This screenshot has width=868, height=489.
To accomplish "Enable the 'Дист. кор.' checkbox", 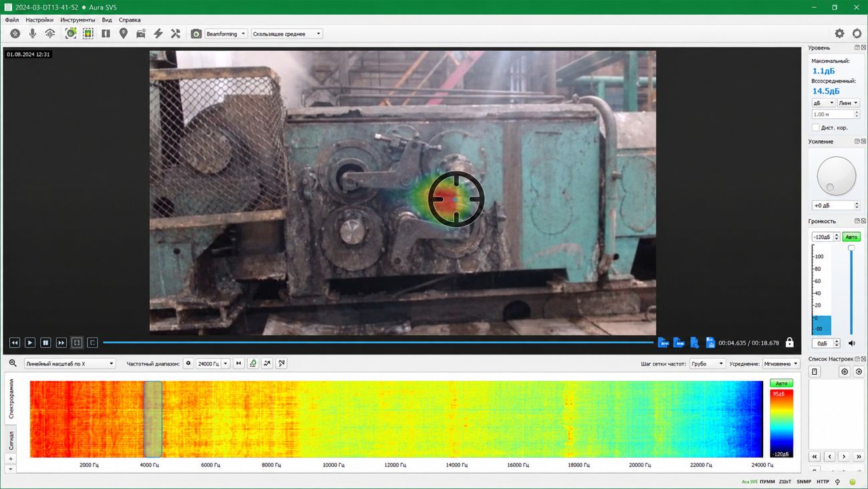I will pos(815,128).
